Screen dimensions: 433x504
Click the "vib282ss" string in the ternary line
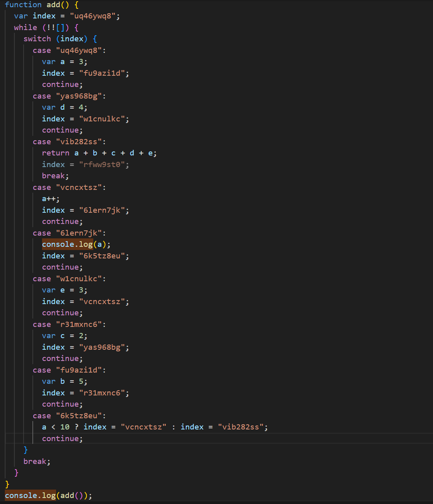tap(241, 427)
